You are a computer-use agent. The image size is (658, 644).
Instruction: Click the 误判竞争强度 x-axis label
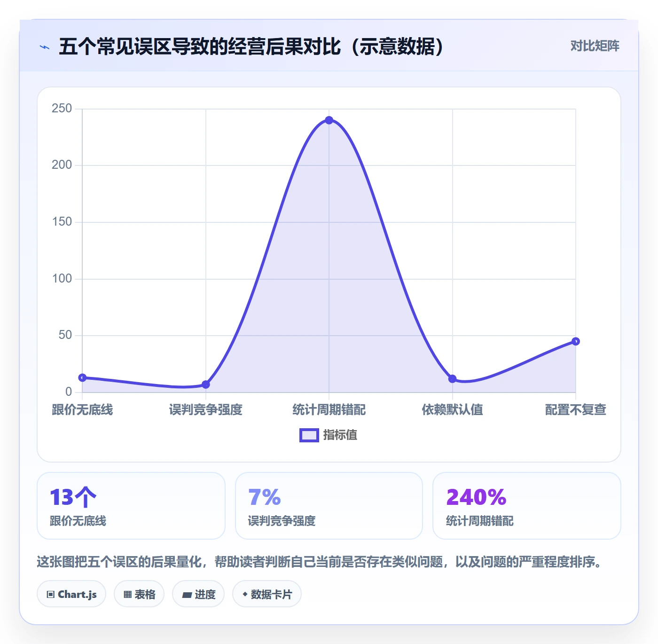click(x=206, y=409)
